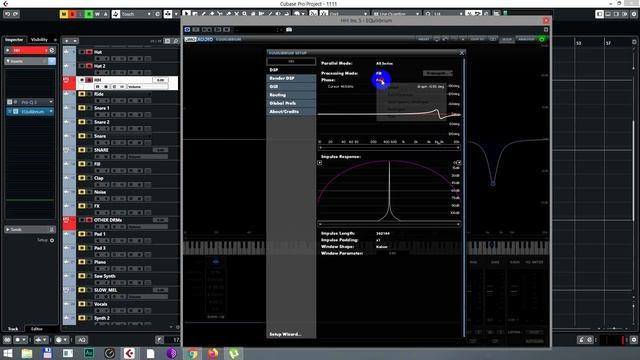Click the Undo arrow in Cubase toolbar
Image resolution: width=640 pixels, height=360 pixels.
coord(8,14)
